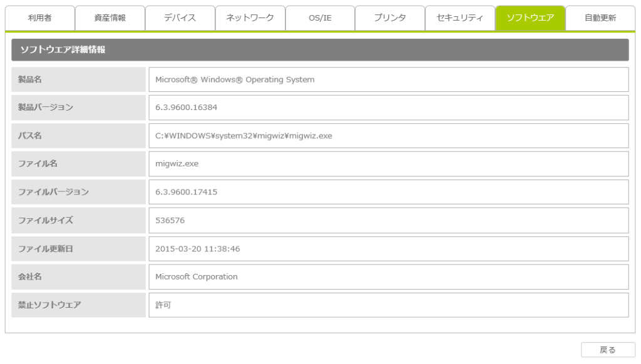Click the ソフトウエア詳細情報 section header
The image size is (641, 364).
pyautogui.click(x=320, y=50)
